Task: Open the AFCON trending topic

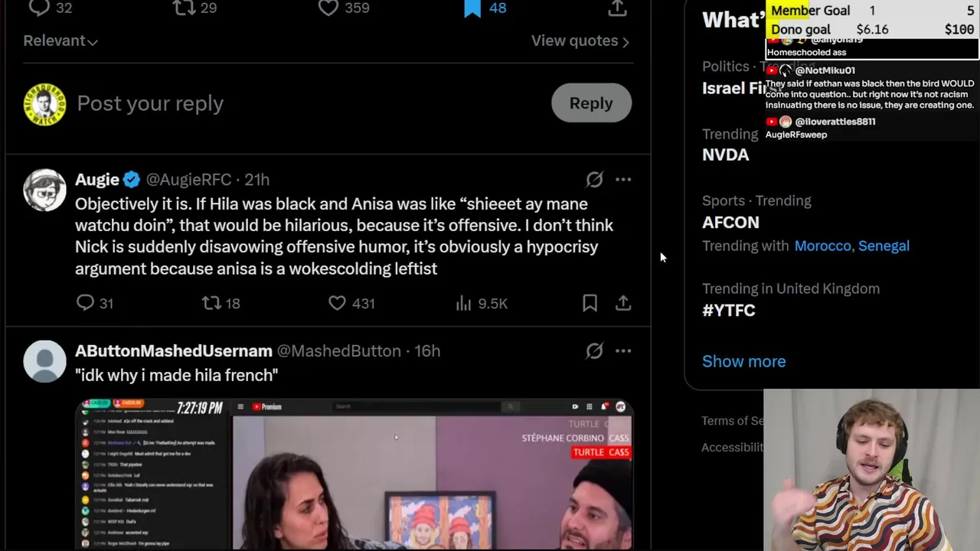Action: [730, 222]
